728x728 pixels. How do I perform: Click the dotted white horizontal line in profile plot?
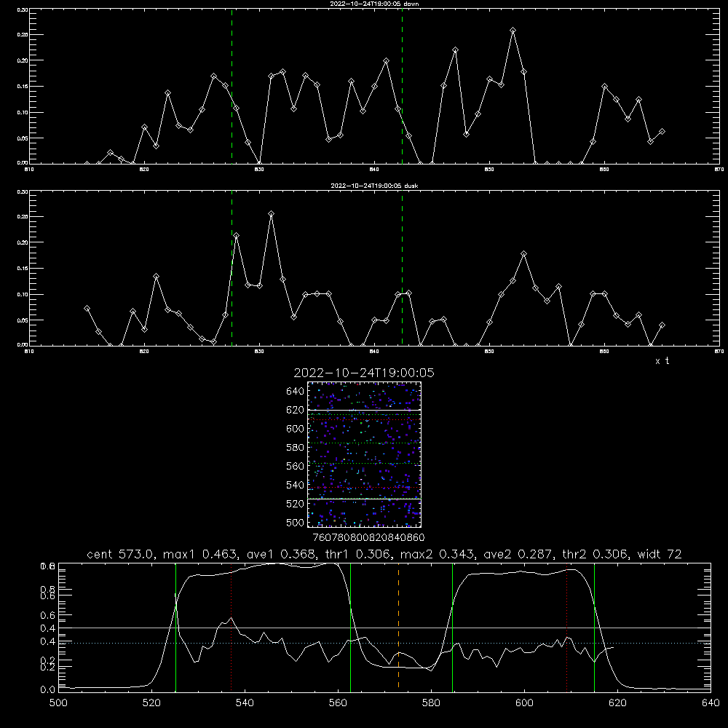pos(384,643)
